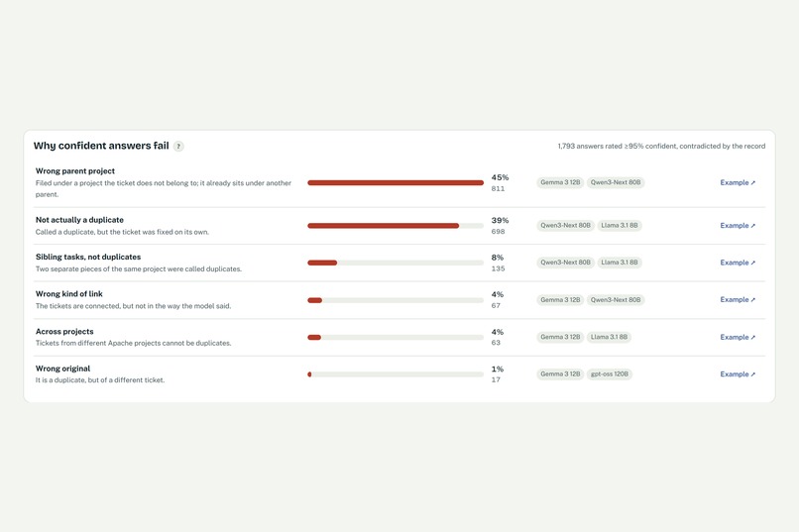Click description 'Tickets from different Apache projects'

click(133, 343)
